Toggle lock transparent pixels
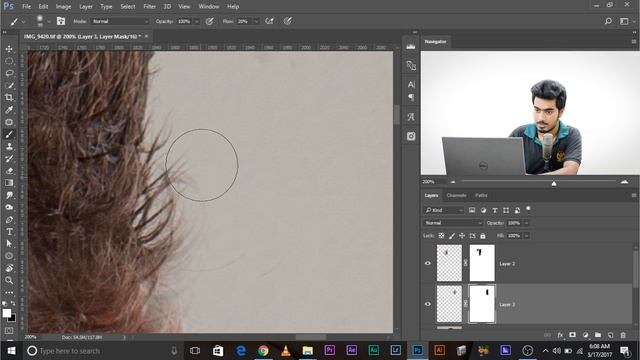Image resolution: width=640 pixels, height=360 pixels. coord(441,236)
